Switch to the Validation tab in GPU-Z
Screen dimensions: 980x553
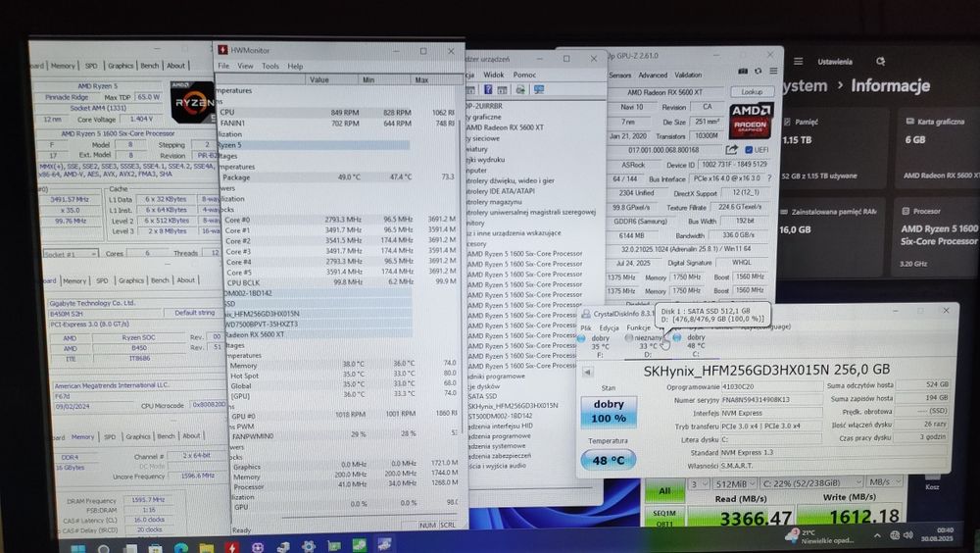click(x=688, y=75)
